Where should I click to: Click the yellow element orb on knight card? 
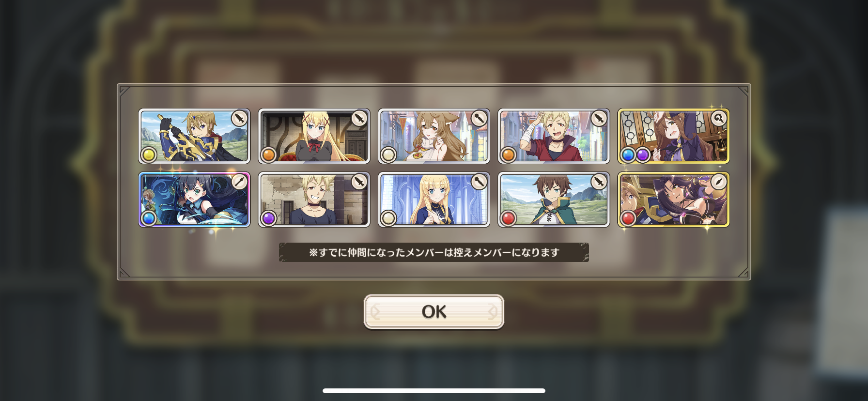148,154
